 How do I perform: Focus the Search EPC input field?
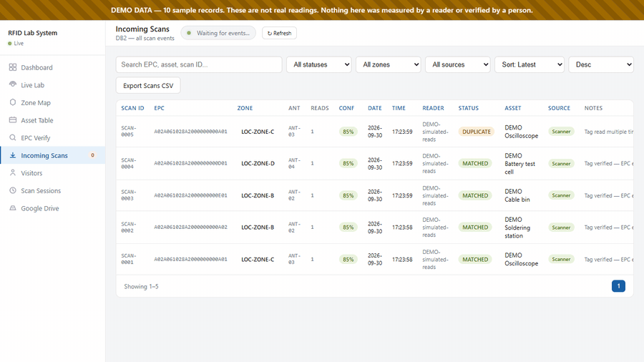(199, 64)
